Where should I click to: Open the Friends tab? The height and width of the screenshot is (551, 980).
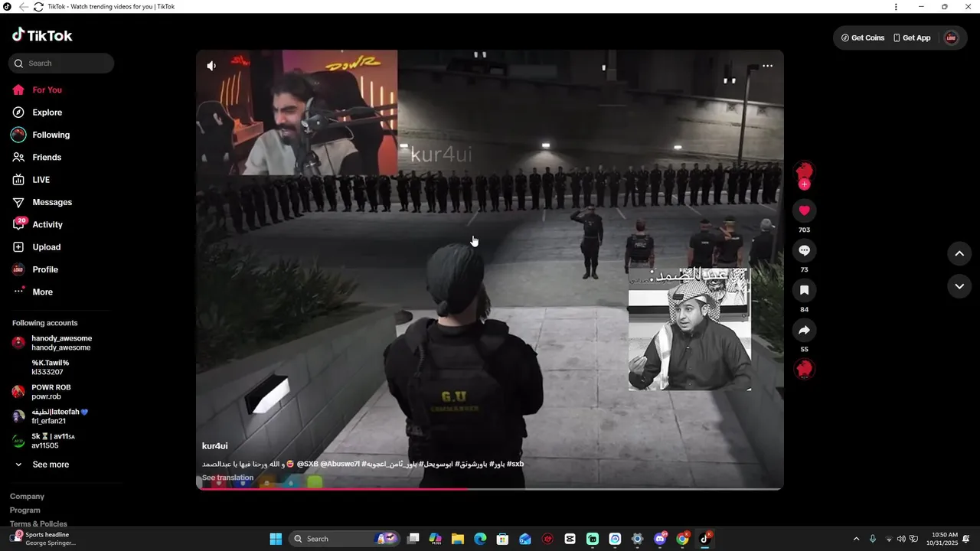(47, 157)
